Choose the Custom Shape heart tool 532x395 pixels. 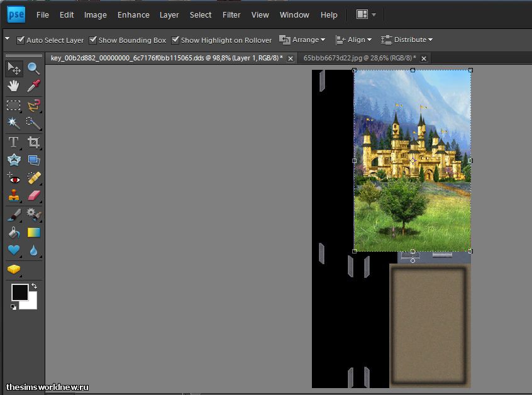pos(14,250)
